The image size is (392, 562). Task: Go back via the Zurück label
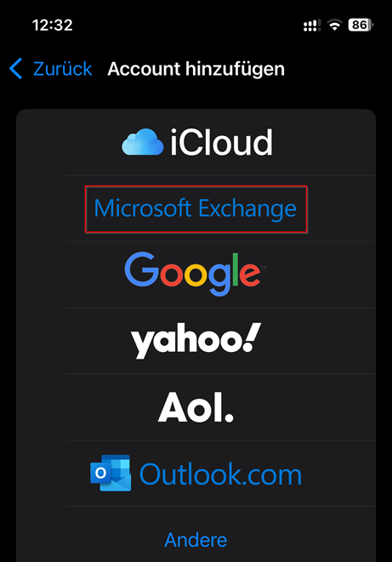click(x=63, y=69)
